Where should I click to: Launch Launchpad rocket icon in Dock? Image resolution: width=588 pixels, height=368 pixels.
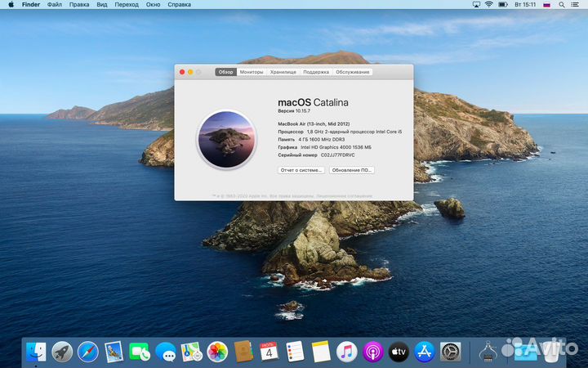(62, 352)
